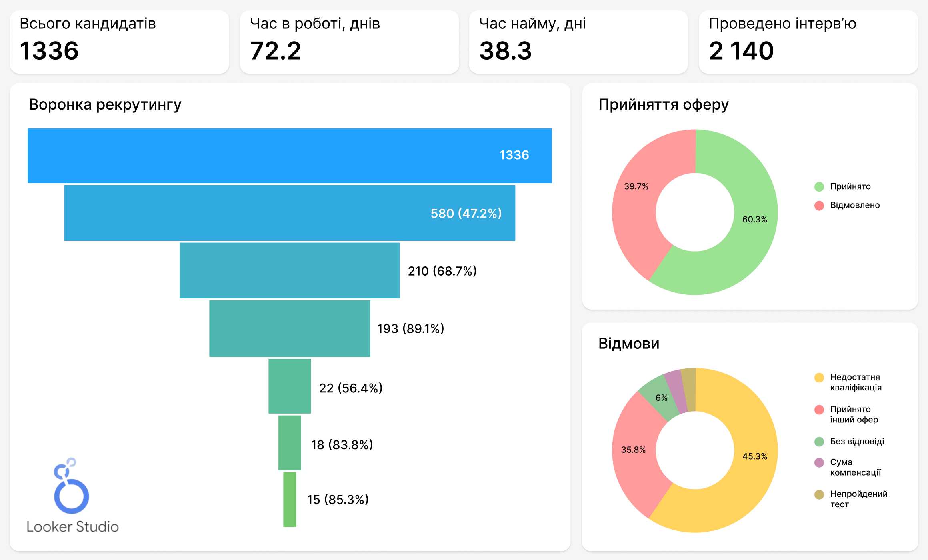928x560 pixels.
Task: Click the 39.7% red donut segment
Action: [636, 208]
